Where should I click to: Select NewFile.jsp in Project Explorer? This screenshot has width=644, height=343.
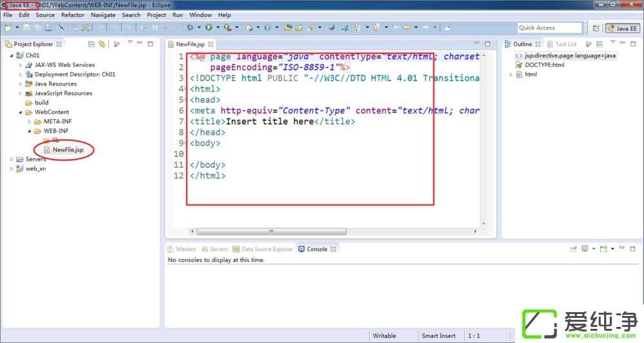68,150
